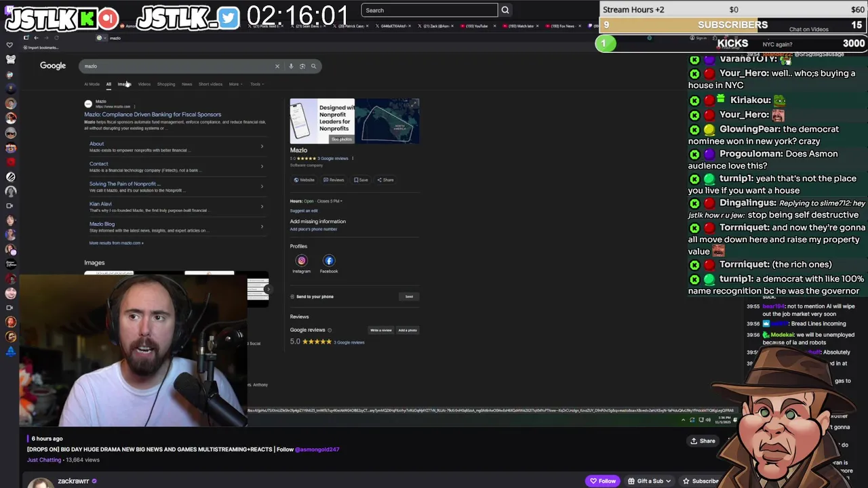Screen dimensions: 868x488
Task: Expand the Contact sitelink chevron
Action: (262, 167)
